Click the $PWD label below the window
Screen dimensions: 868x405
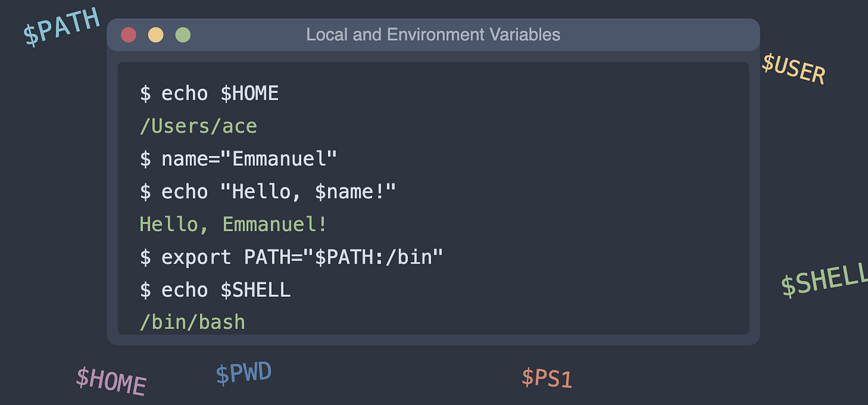click(x=244, y=372)
